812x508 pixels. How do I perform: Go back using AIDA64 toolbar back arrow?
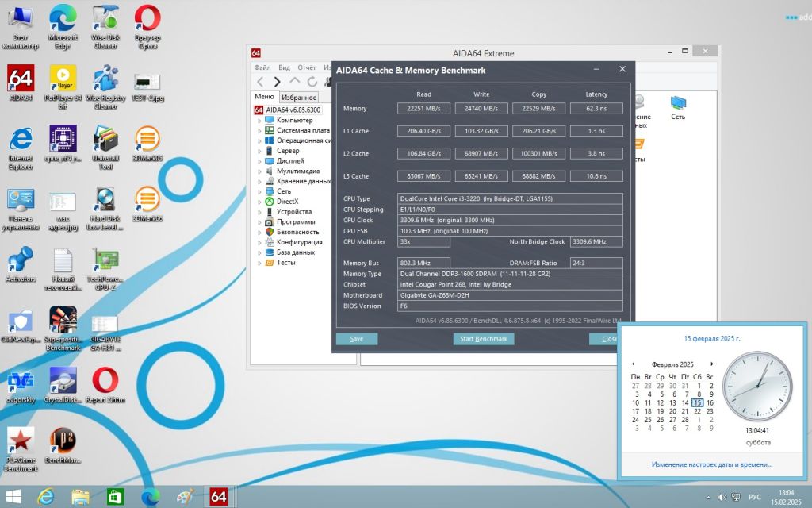[x=260, y=82]
